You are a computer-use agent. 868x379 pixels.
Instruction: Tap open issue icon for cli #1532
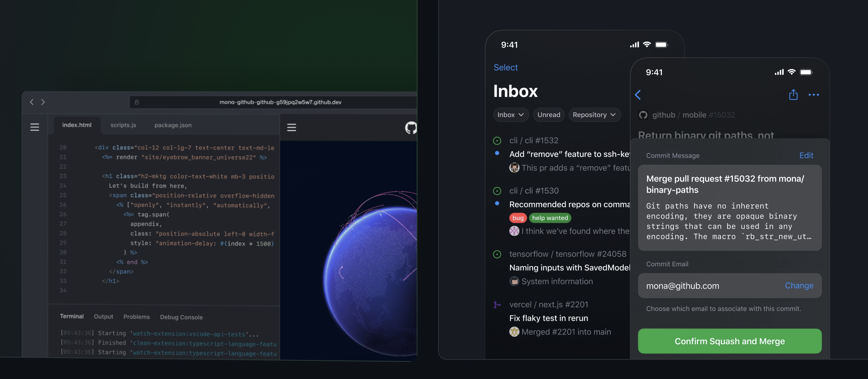tap(497, 141)
